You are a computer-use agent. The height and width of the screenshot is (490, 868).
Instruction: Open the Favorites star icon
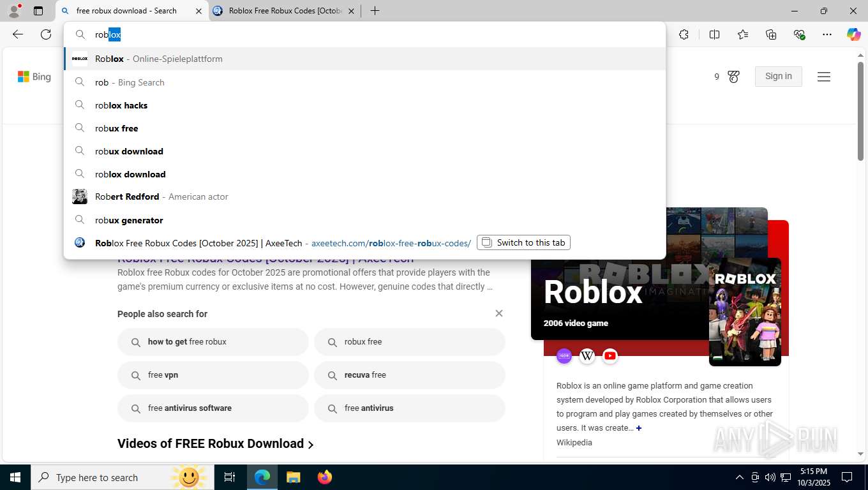(743, 34)
